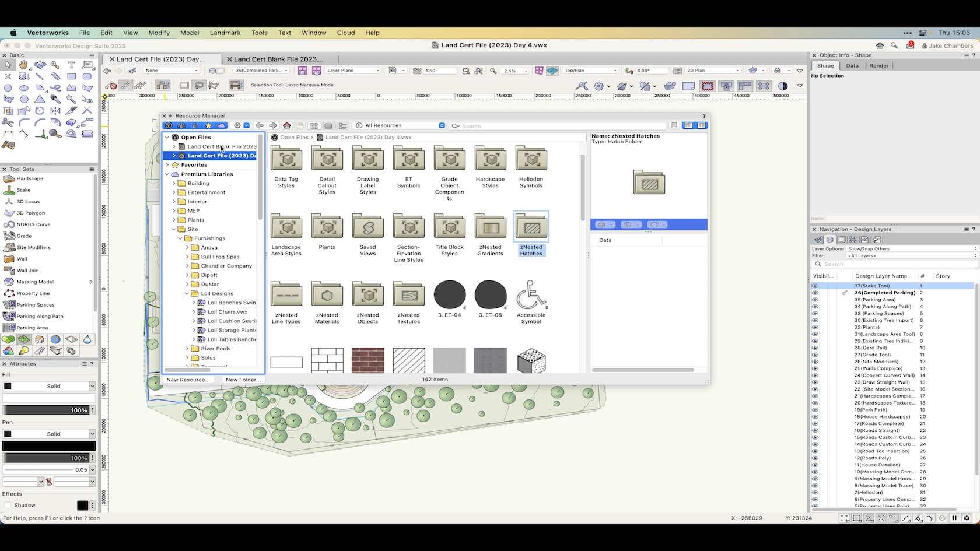Screen dimensions: 980x551
Task: Switch to the Render tab
Action: click(x=878, y=65)
